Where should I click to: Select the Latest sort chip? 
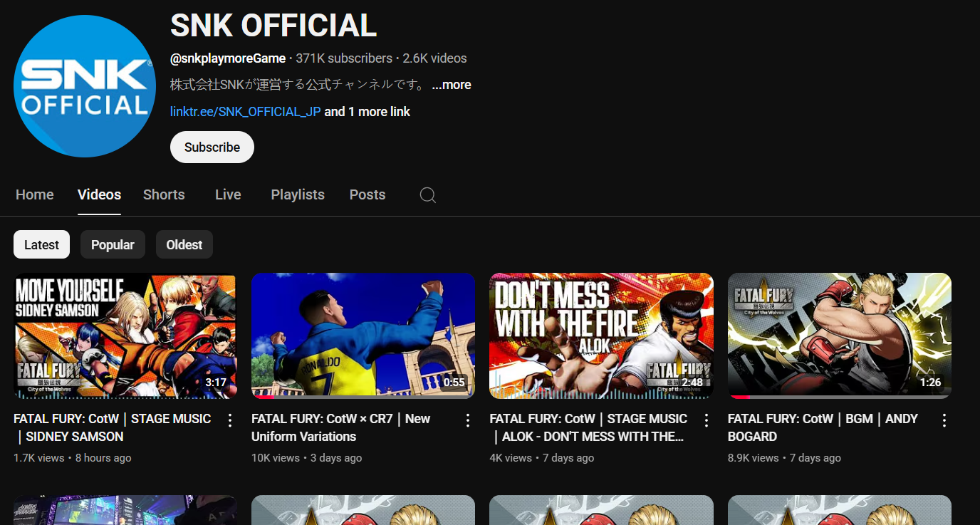tap(41, 244)
